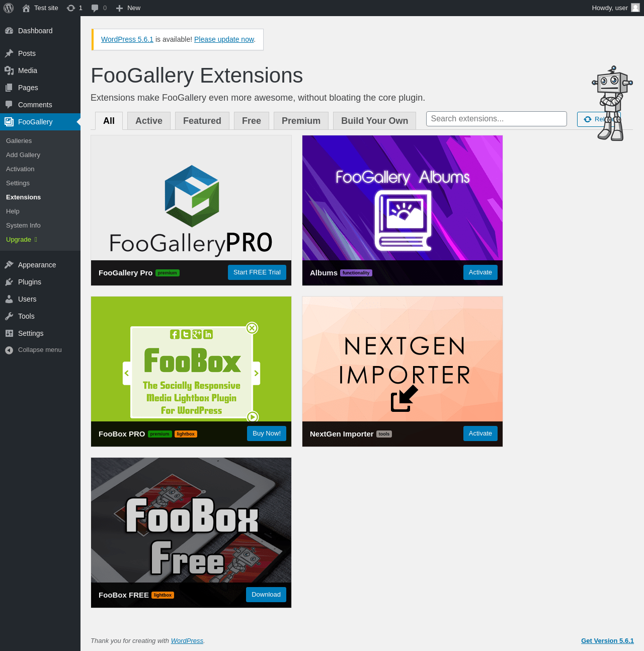Select the Extensions submenu item

click(40, 197)
